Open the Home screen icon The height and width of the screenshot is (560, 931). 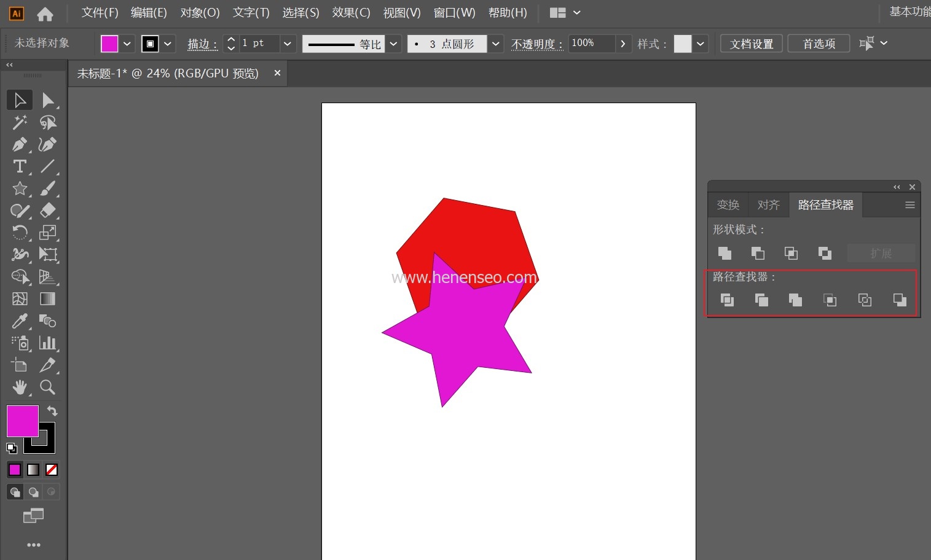(x=45, y=13)
